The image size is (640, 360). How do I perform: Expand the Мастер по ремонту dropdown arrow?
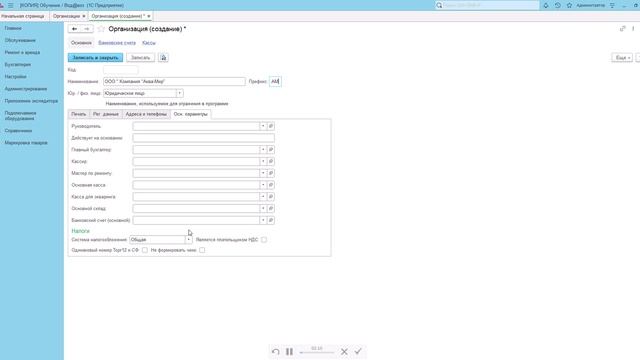click(263, 173)
